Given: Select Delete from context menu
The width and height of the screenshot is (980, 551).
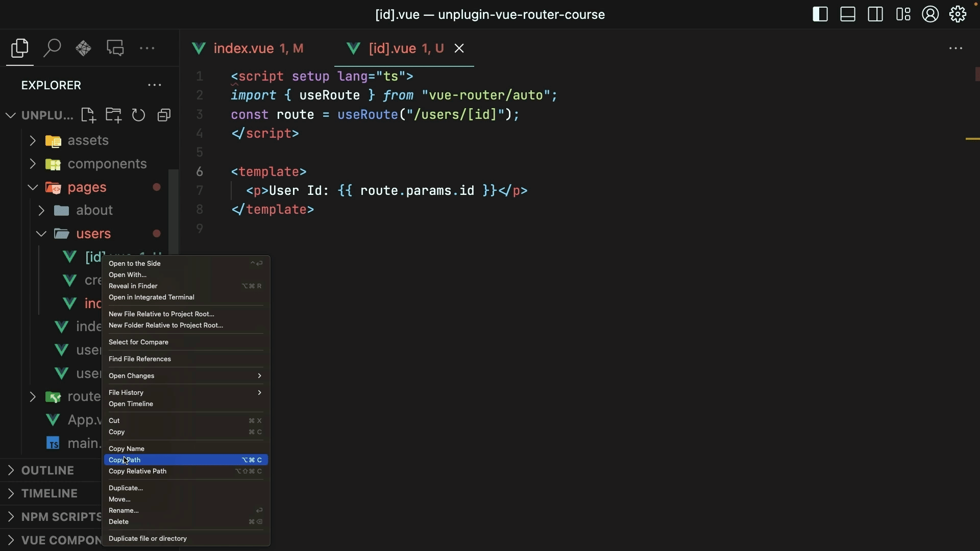Looking at the screenshot, I should pos(186,522).
